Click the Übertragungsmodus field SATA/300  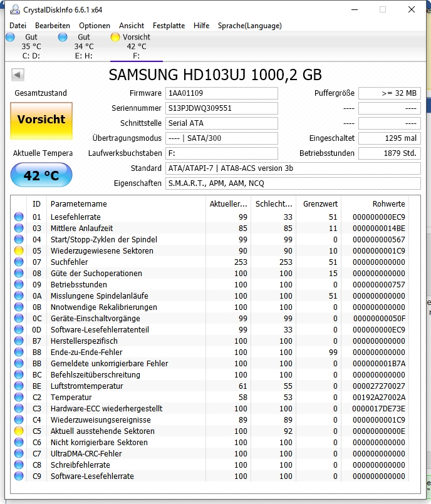(222, 138)
